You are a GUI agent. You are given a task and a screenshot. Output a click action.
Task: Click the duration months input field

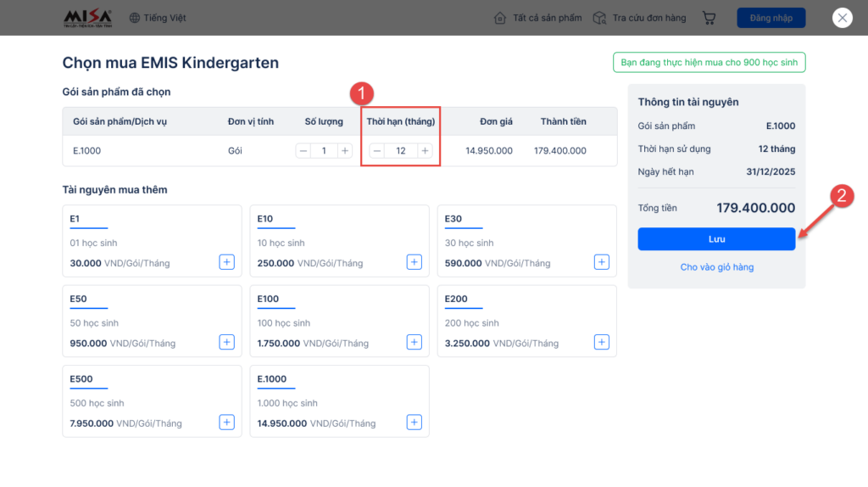tap(401, 151)
